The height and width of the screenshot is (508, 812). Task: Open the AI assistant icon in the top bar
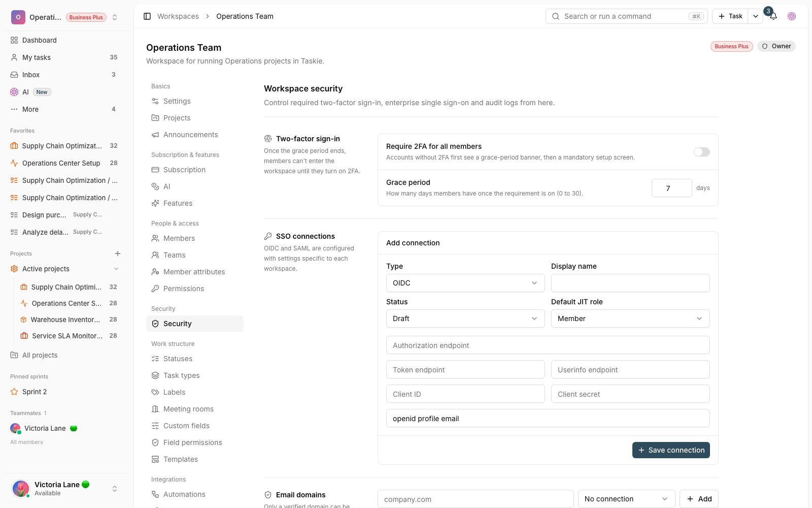792,16
